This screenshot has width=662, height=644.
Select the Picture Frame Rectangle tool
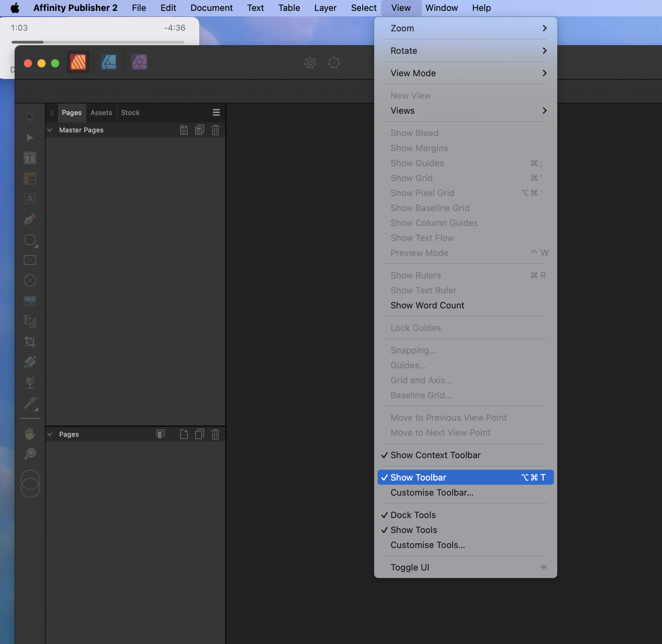[30, 260]
